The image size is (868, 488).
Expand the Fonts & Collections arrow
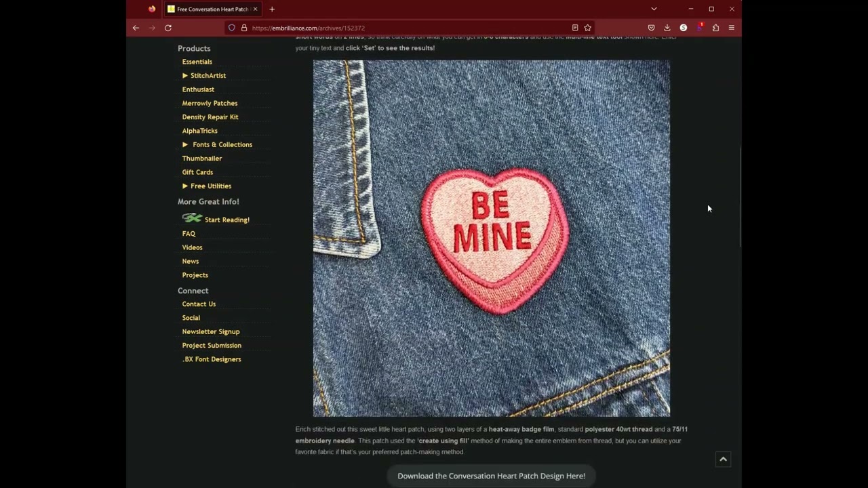tap(185, 144)
